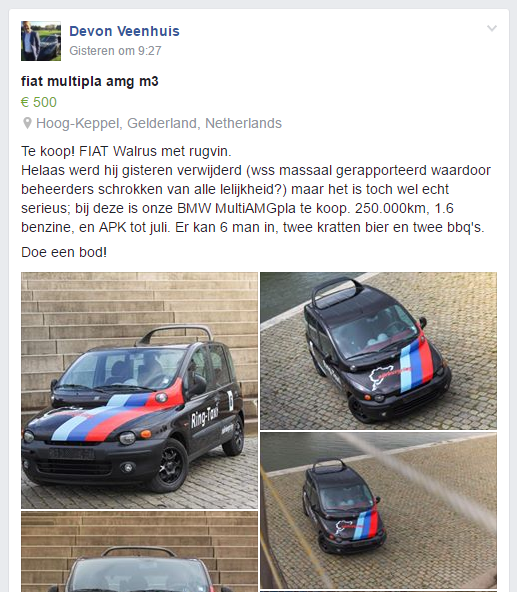The height and width of the screenshot is (592, 517).
Task: Click Devon Veenhuis profile picture
Action: (x=41, y=41)
